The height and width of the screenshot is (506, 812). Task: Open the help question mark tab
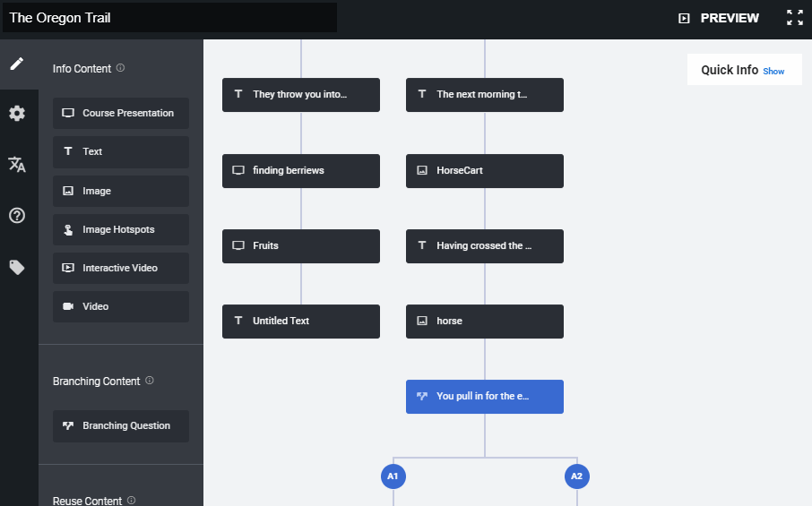click(x=17, y=215)
